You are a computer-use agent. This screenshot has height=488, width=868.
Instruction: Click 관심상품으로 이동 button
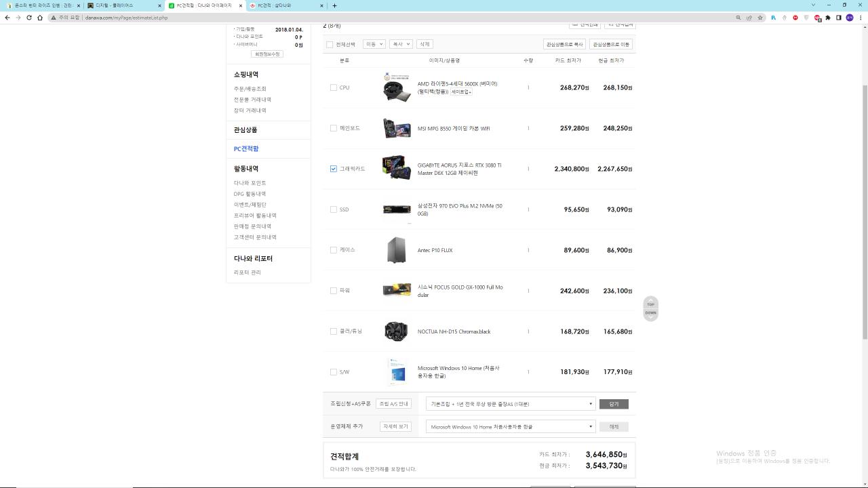(x=611, y=44)
